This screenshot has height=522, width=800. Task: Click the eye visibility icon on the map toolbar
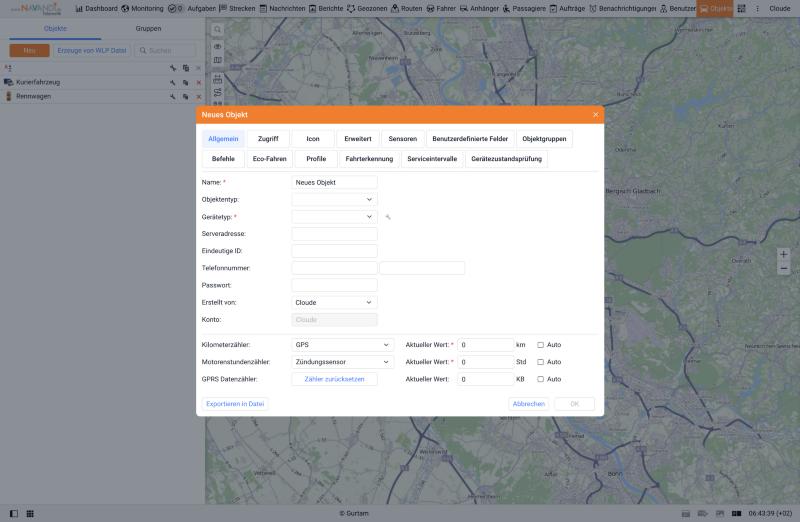[x=217, y=46]
